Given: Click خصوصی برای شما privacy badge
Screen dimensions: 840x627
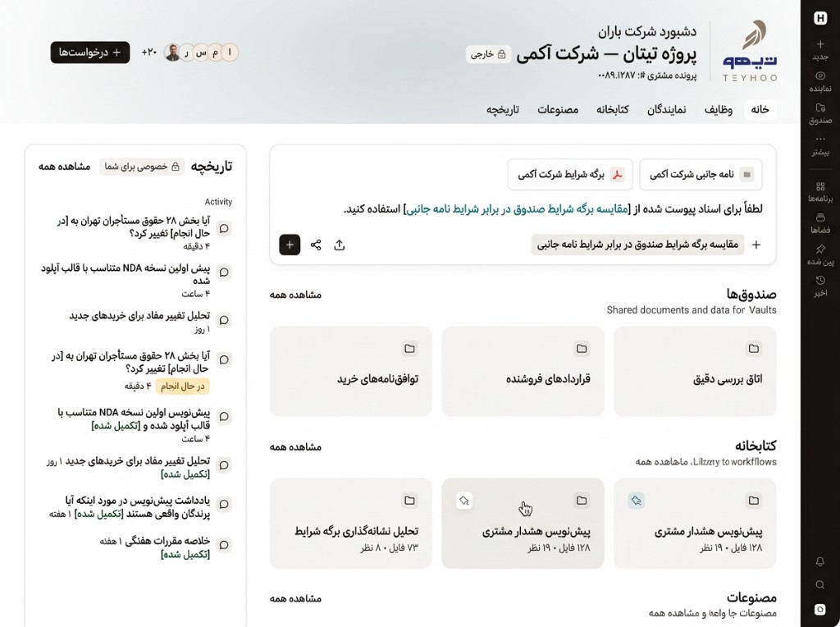Looking at the screenshot, I should click(x=142, y=167).
